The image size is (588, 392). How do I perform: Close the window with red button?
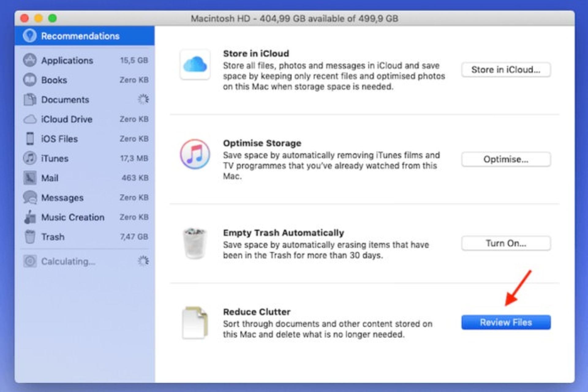[x=24, y=18]
